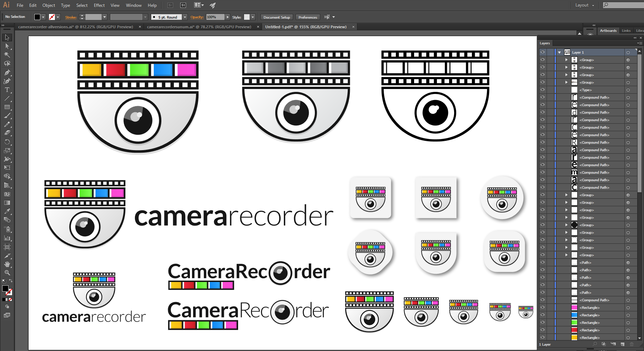The image size is (644, 351).
Task: Select the Zoom tool
Action: point(7,273)
